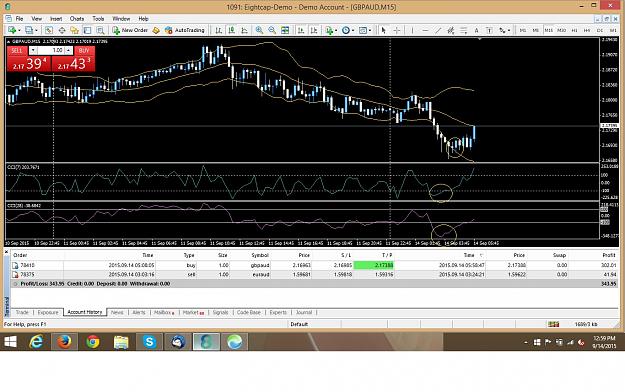Open the View menu
The width and height of the screenshot is (625, 392).
click(x=36, y=19)
